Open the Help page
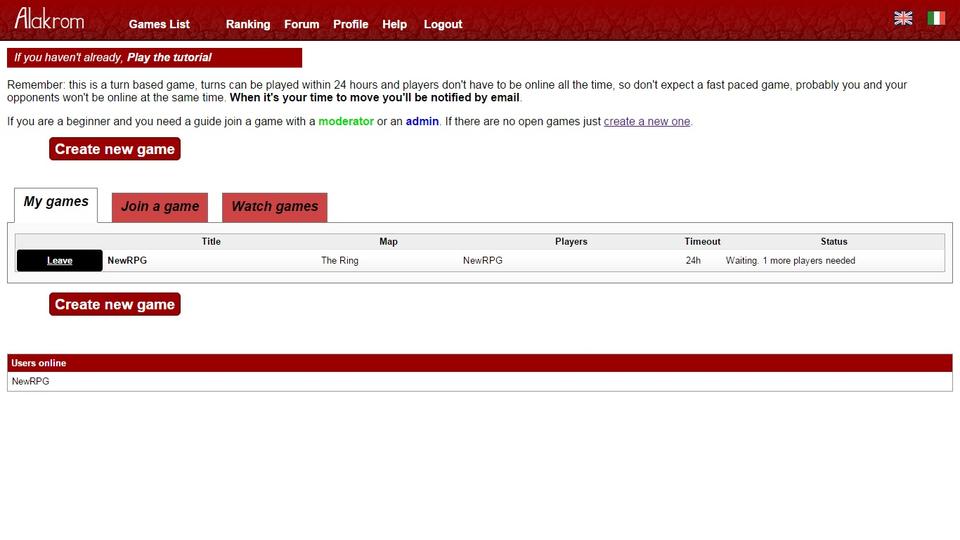 click(x=394, y=24)
